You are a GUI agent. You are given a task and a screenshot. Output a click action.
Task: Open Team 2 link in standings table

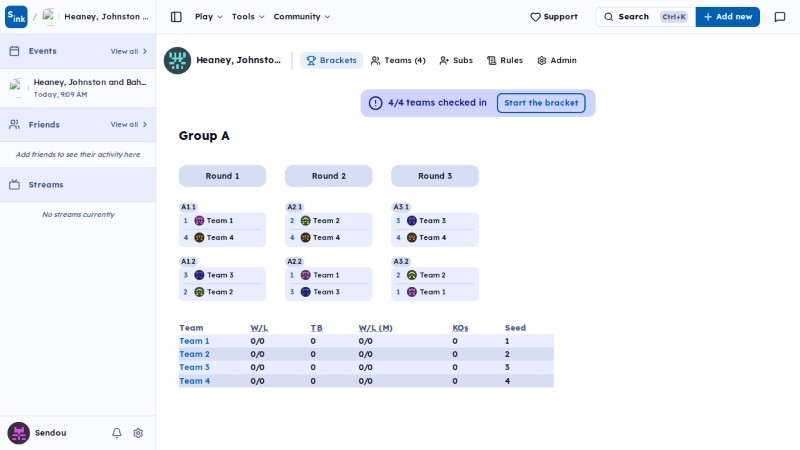click(x=194, y=354)
